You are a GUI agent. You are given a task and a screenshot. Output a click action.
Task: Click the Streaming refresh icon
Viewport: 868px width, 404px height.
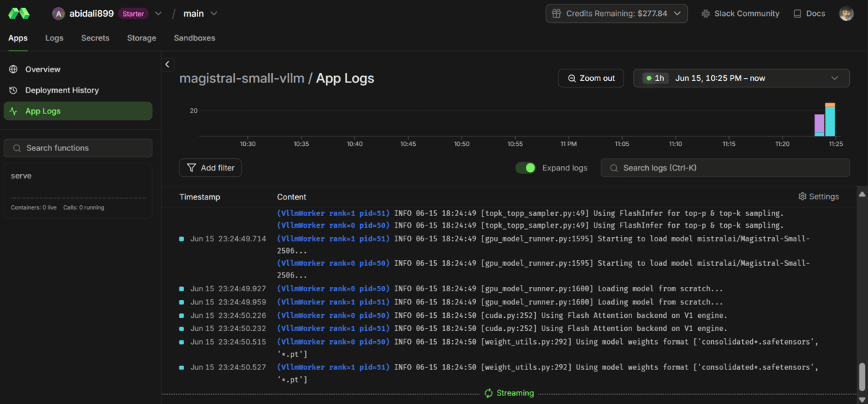pos(488,393)
